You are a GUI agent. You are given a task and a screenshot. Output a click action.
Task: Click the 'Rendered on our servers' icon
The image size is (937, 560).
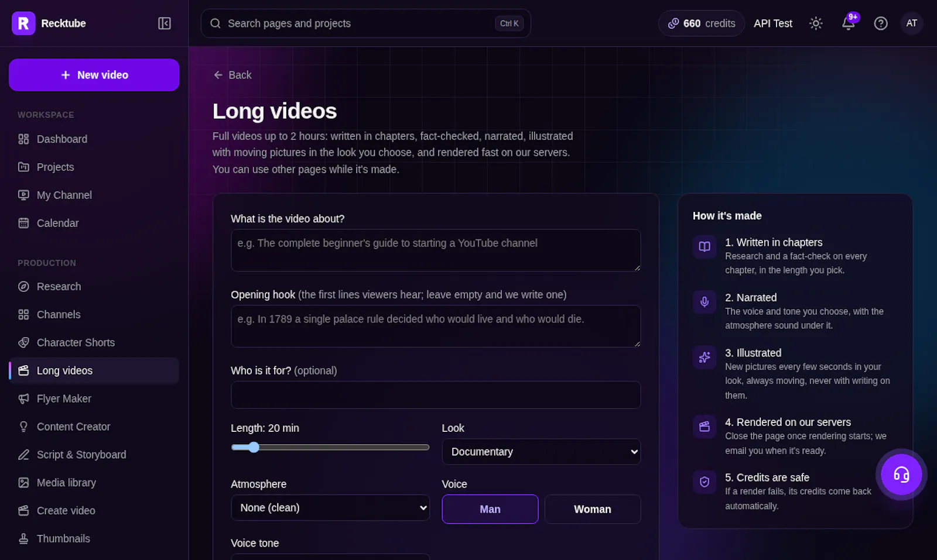click(705, 427)
